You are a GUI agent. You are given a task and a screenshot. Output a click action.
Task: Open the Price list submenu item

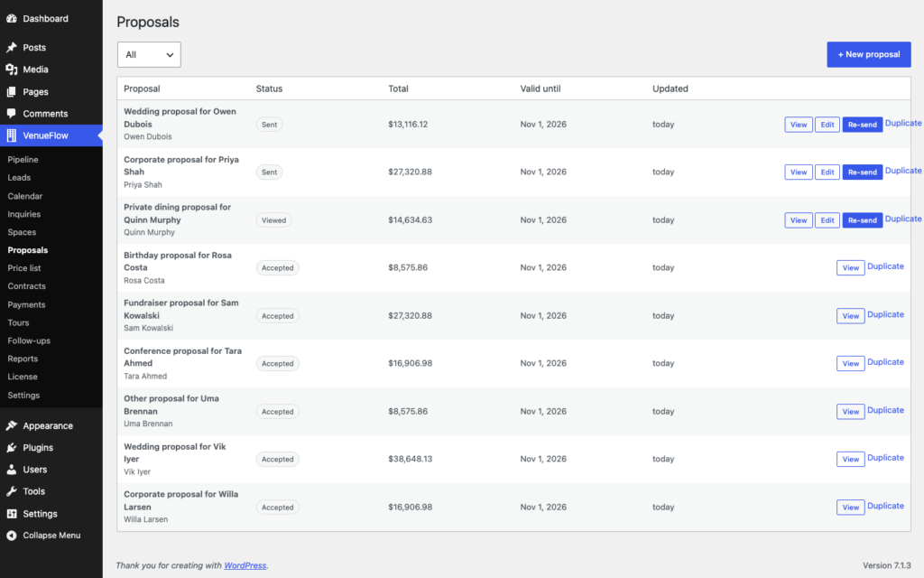(x=24, y=267)
